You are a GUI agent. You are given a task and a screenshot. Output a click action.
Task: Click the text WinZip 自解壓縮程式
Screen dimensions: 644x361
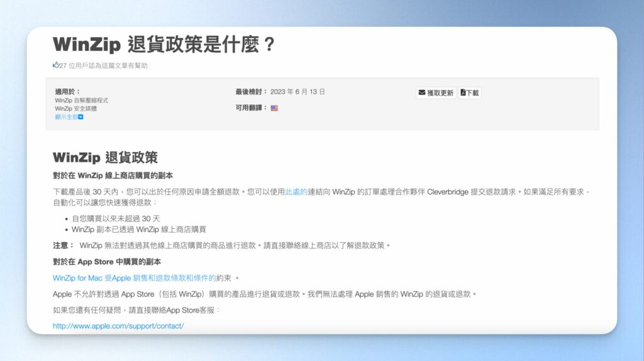coord(81,100)
